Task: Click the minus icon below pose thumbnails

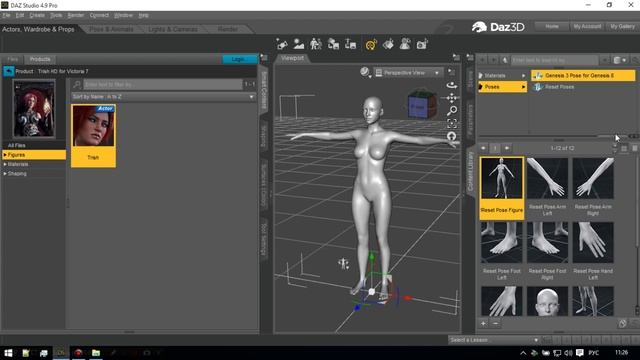Action: point(496,324)
